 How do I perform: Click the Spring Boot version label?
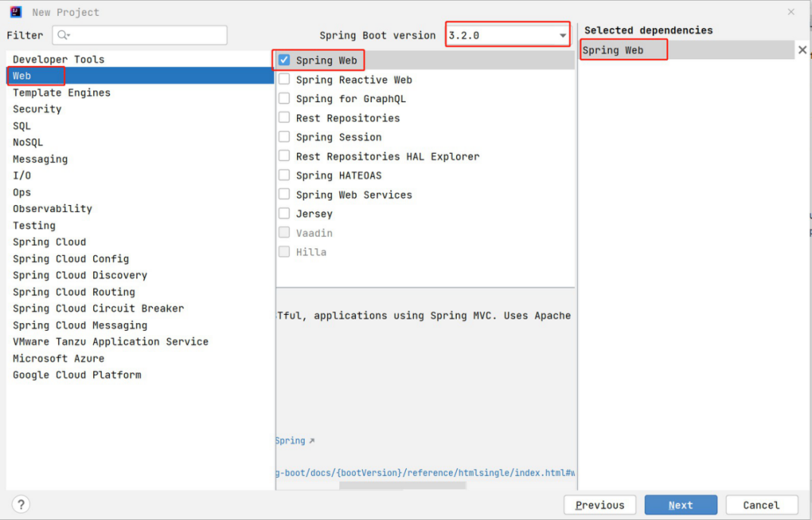(377, 35)
